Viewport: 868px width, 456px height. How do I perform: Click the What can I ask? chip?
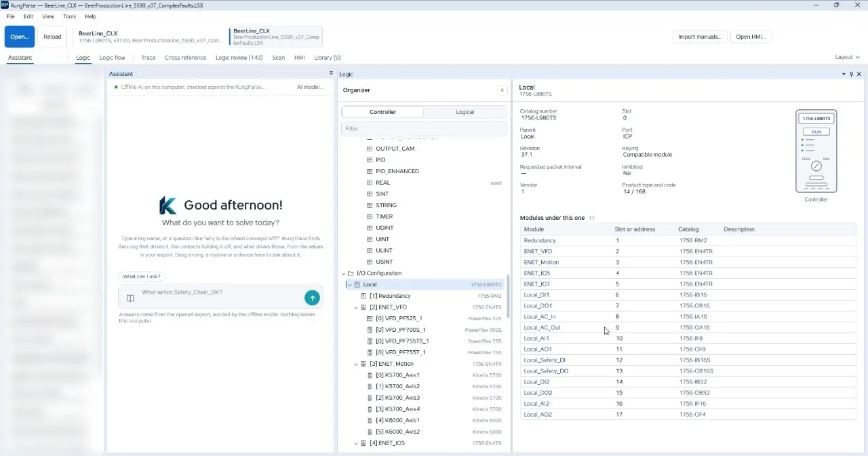click(142, 276)
